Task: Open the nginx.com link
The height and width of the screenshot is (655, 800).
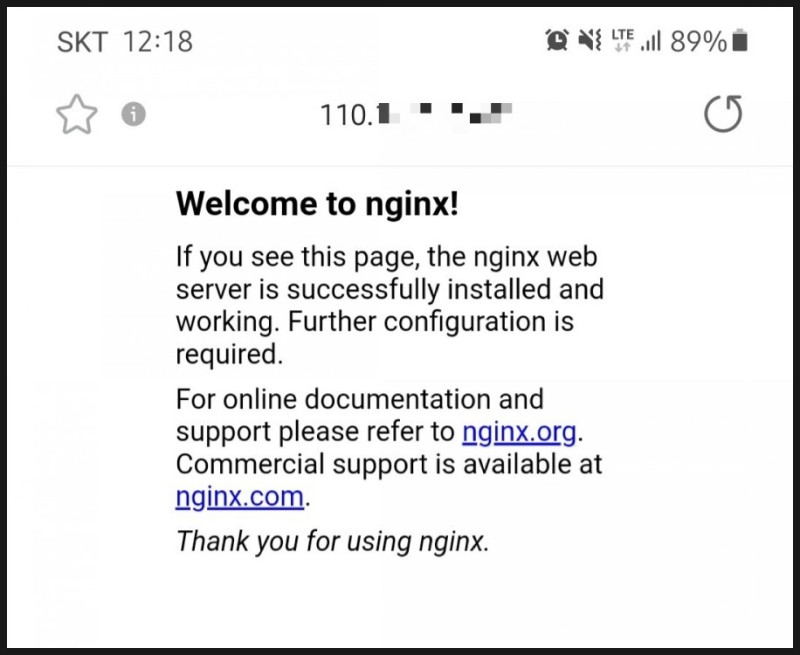Action: [x=239, y=497]
